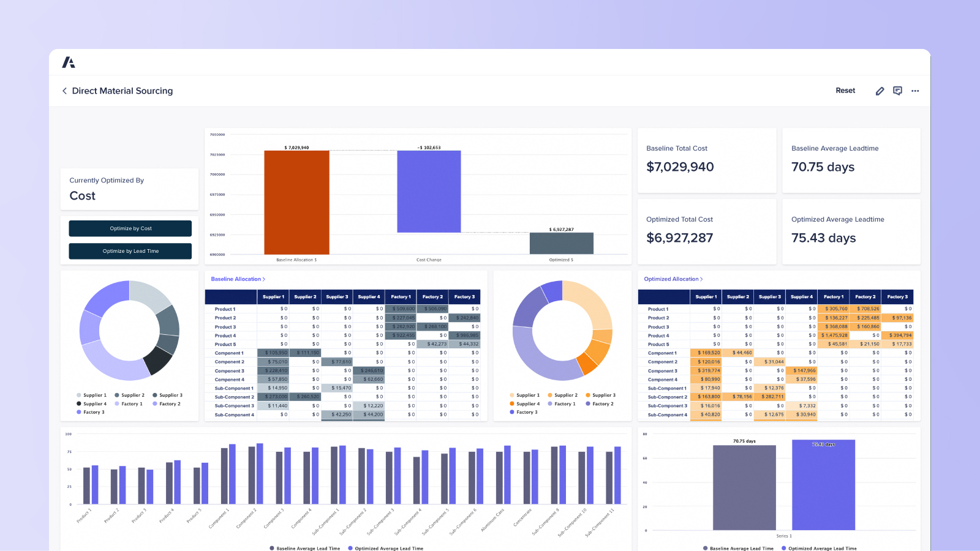The width and height of the screenshot is (980, 551).
Task: Click the Anaplan logo
Action: 69,61
